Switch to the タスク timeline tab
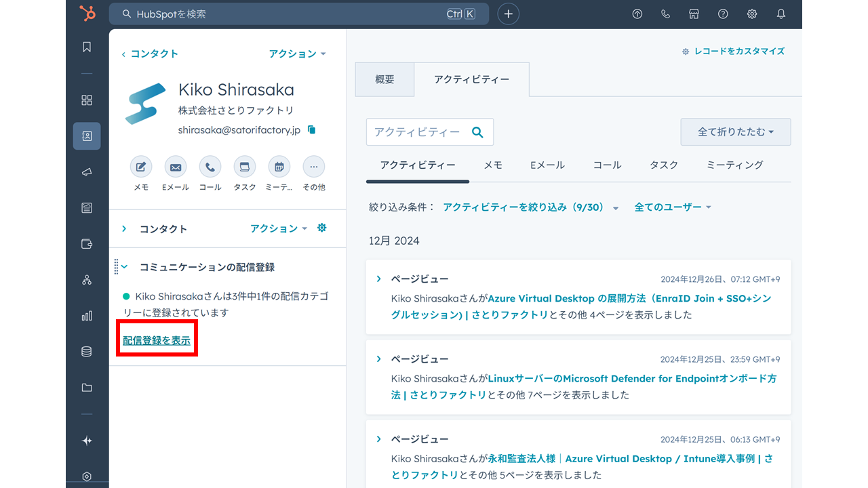The width and height of the screenshot is (868, 488). point(664,165)
